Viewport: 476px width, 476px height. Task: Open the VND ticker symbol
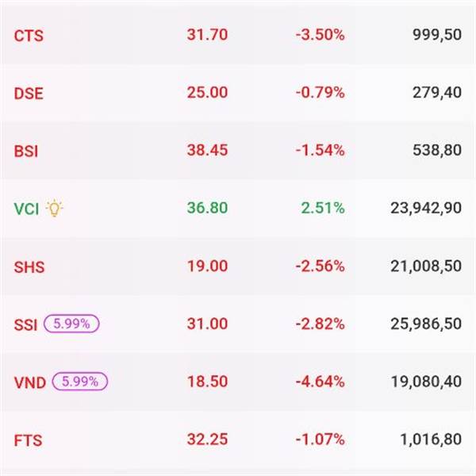[30, 382]
